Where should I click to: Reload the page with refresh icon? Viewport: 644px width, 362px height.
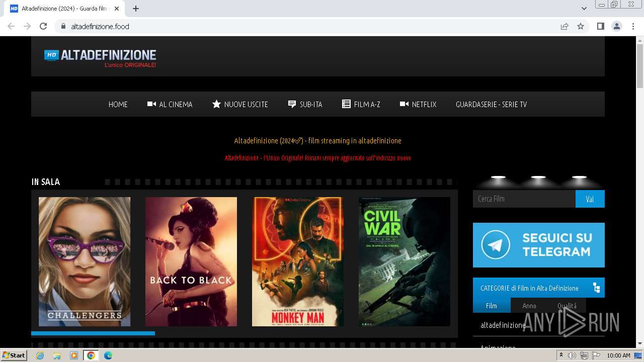click(x=43, y=26)
